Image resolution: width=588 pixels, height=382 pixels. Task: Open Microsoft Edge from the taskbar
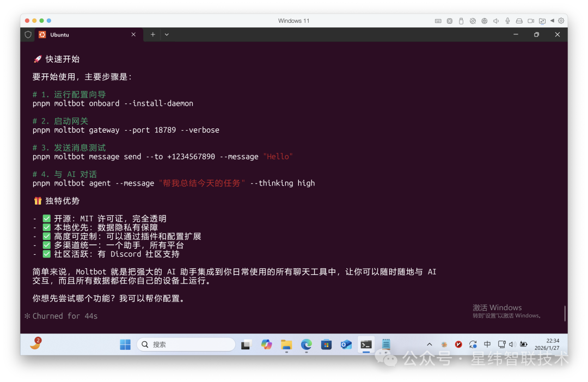(x=307, y=344)
